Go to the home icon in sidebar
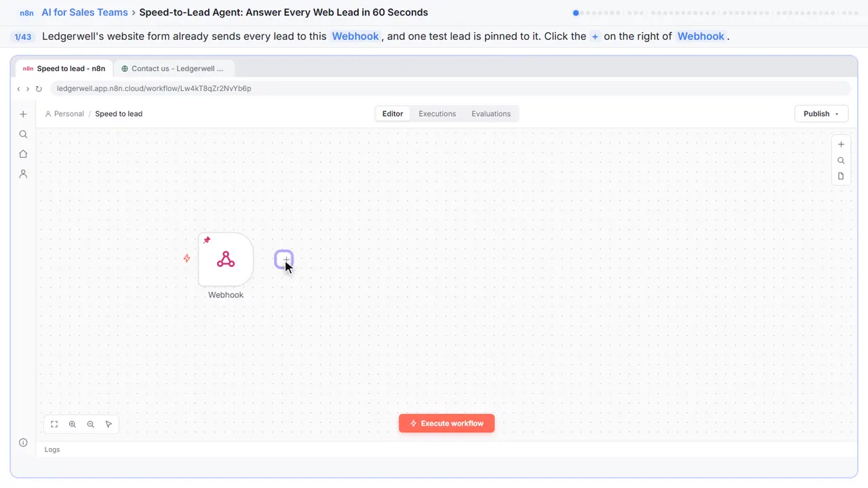This screenshot has height=488, width=868. (23, 154)
